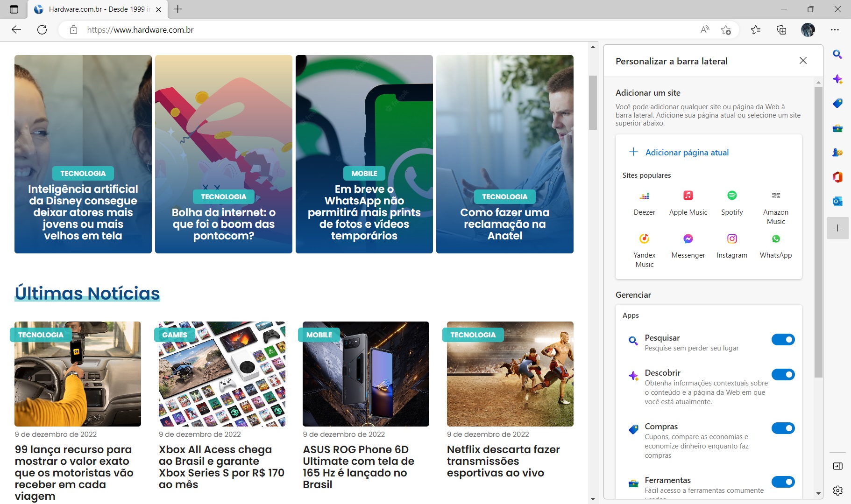
Task: Add Yandex Music to sidebar
Action: (x=645, y=250)
